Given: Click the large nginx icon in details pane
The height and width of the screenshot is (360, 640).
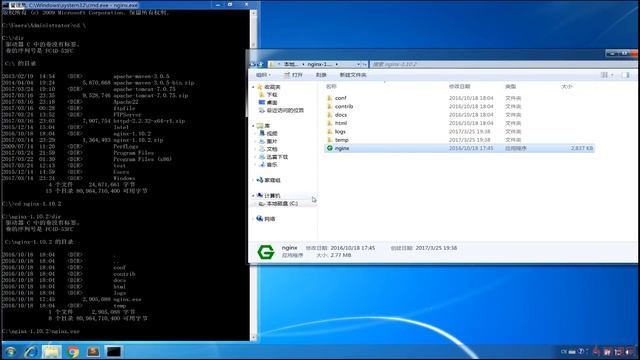Looking at the screenshot, I should [x=266, y=252].
